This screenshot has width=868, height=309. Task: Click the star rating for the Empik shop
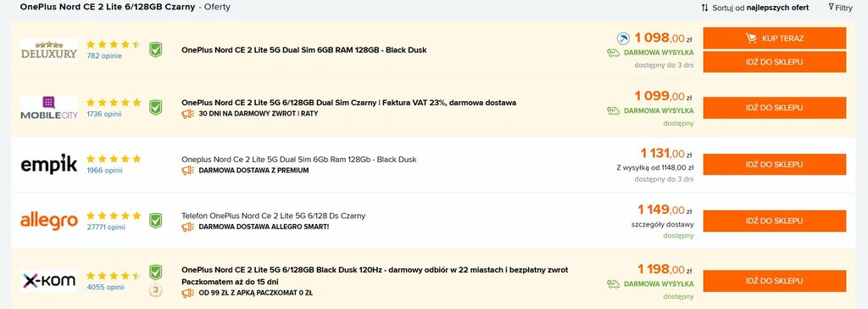[x=114, y=159]
